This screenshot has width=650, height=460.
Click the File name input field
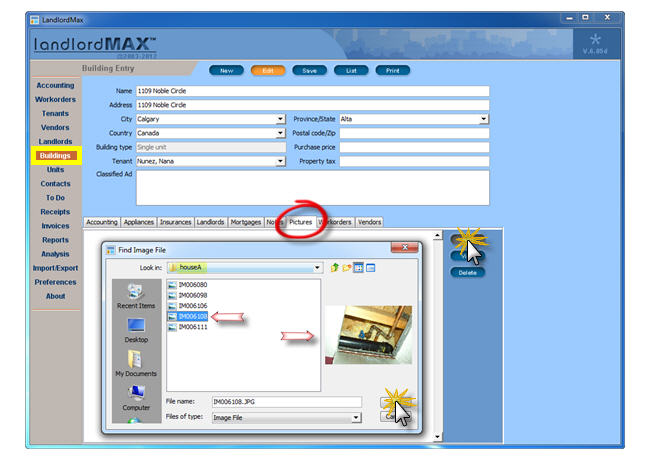[x=286, y=402]
